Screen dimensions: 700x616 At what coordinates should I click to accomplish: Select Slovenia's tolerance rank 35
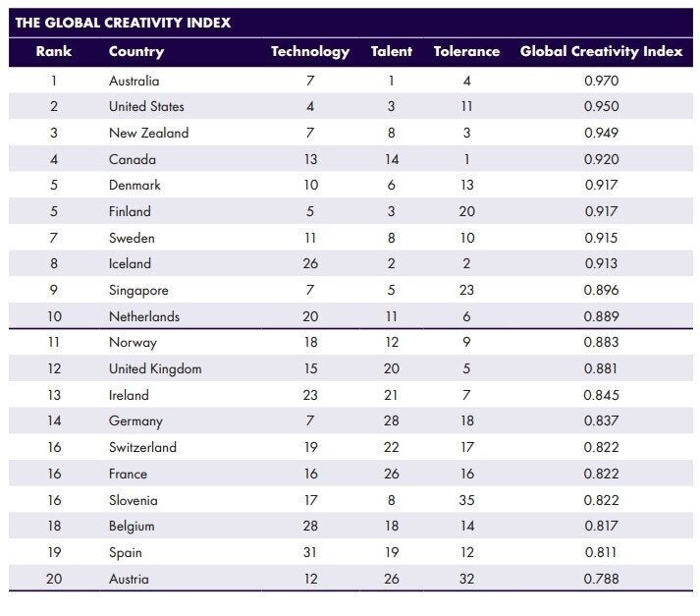(x=466, y=500)
